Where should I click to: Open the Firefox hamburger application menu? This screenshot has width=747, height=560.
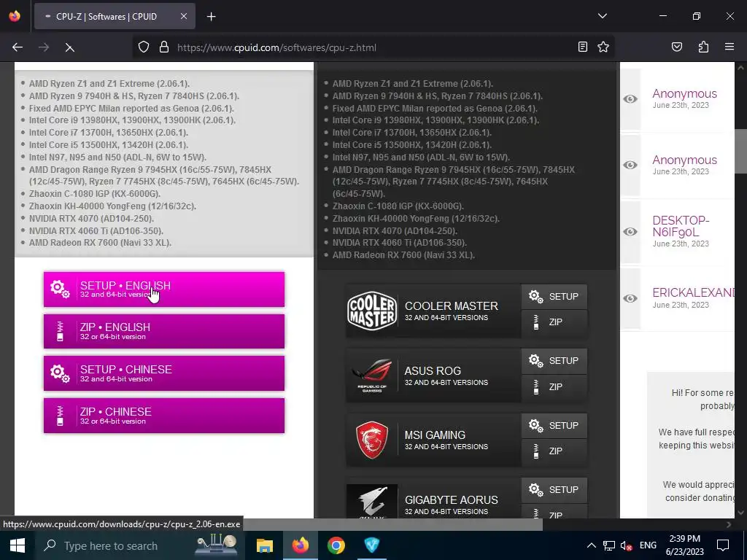pos(729,47)
